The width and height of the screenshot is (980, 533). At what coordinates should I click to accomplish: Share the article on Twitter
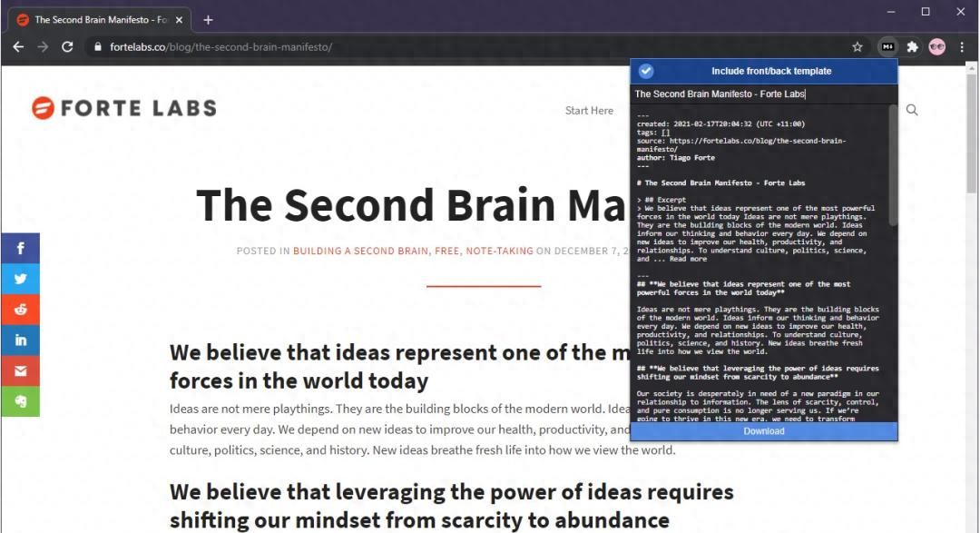pyautogui.click(x=21, y=279)
